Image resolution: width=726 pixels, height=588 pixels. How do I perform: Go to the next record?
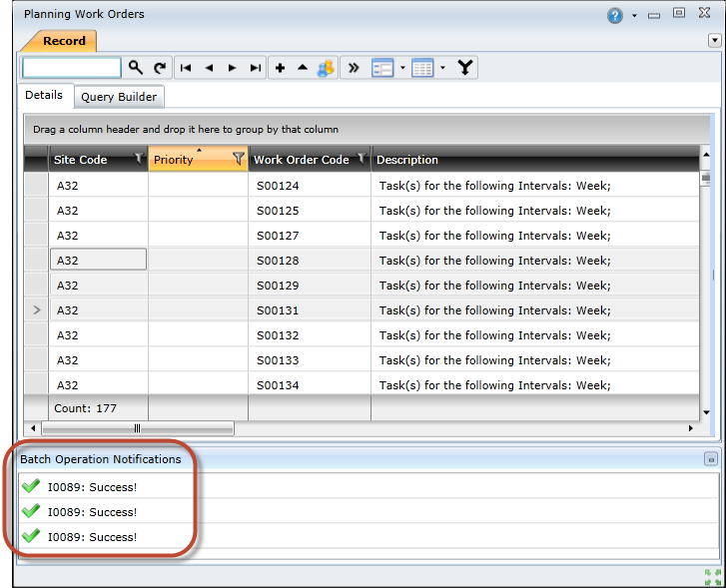coord(232,68)
